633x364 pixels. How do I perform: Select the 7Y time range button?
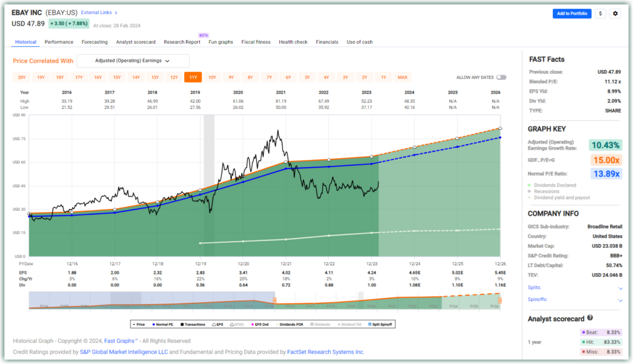(270, 77)
